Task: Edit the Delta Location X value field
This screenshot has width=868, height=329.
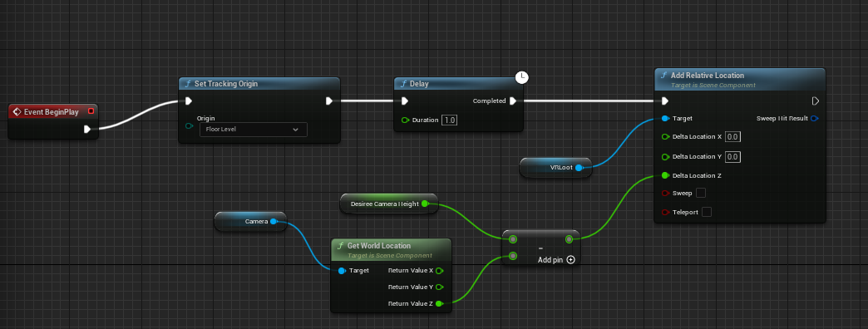Action: 733,136
